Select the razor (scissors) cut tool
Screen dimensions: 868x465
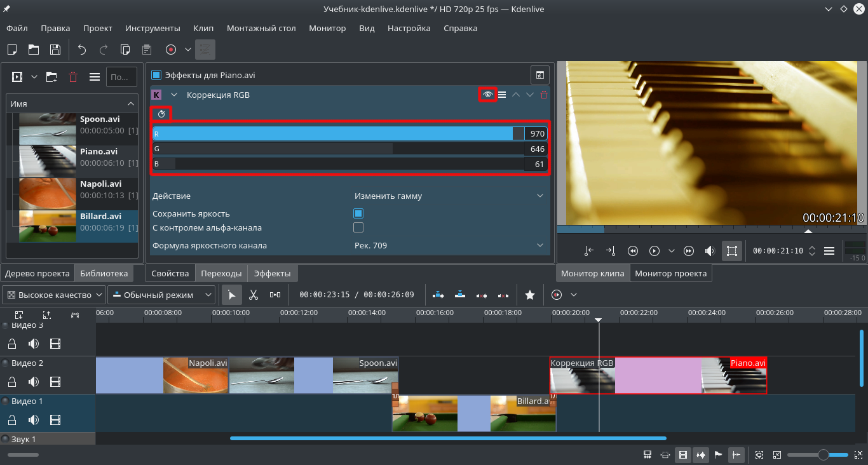click(x=253, y=295)
